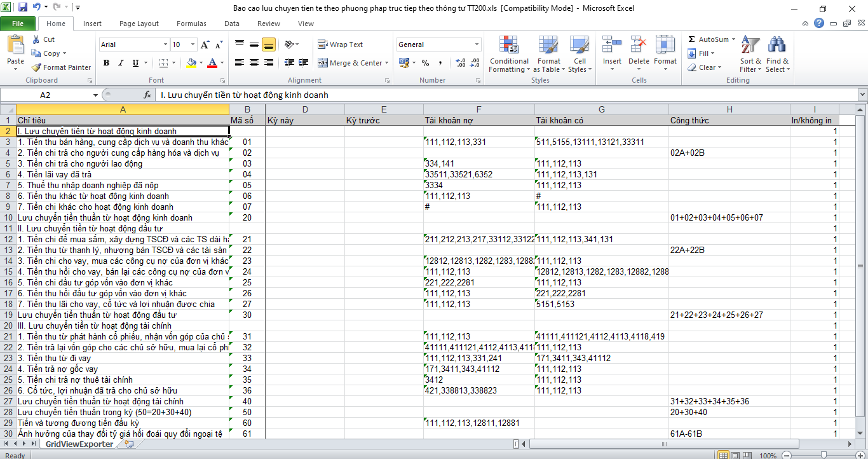This screenshot has width=868, height=459.
Task: Switch to the Page Layout tab
Action: 139,24
